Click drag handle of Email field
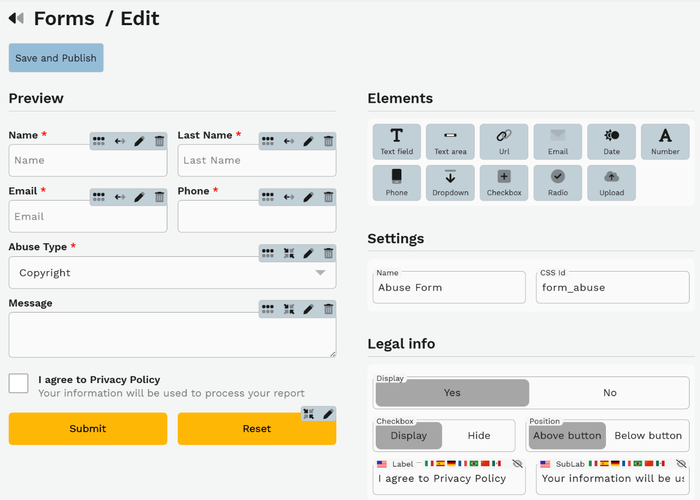This screenshot has width=700, height=500. [x=99, y=197]
